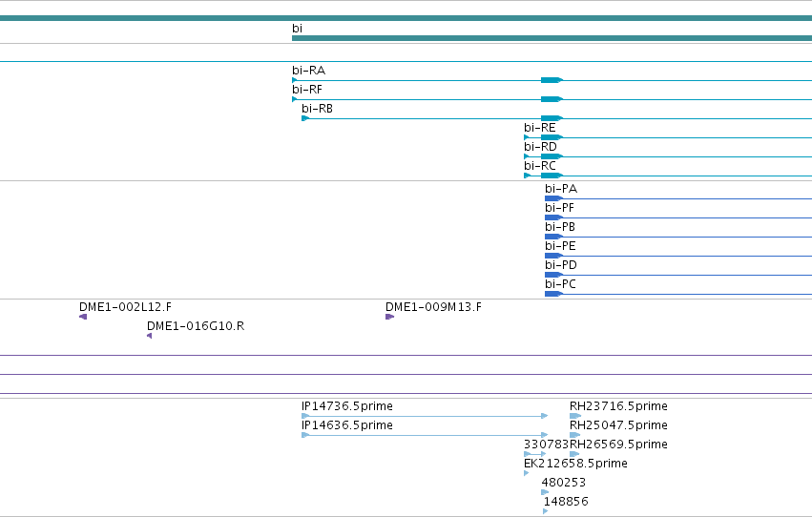Select the RH26569.5prime label
Screen dimensions: 812x517
coord(618,445)
